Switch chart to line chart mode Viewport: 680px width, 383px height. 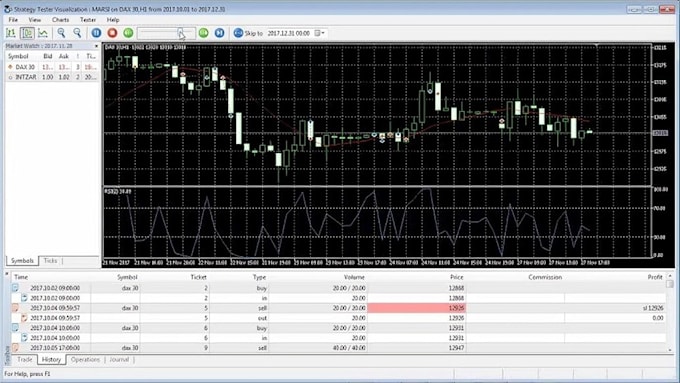click(x=43, y=33)
